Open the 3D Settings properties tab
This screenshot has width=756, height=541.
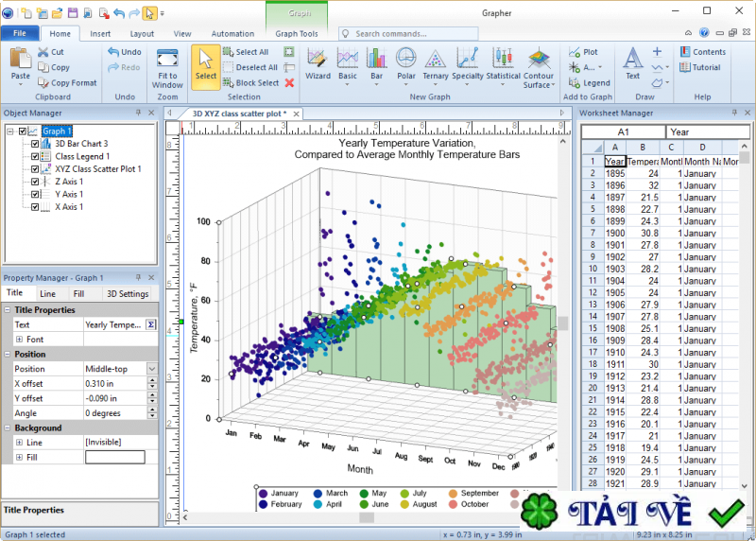128,294
